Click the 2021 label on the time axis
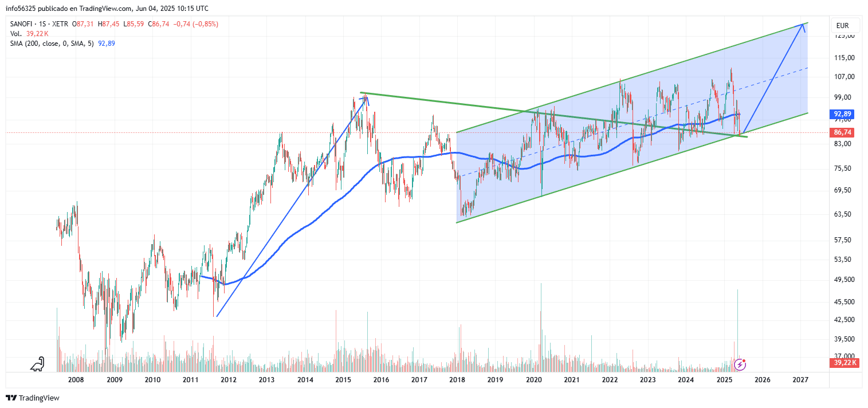Image resolution: width=868 pixels, height=408 pixels. tap(571, 380)
